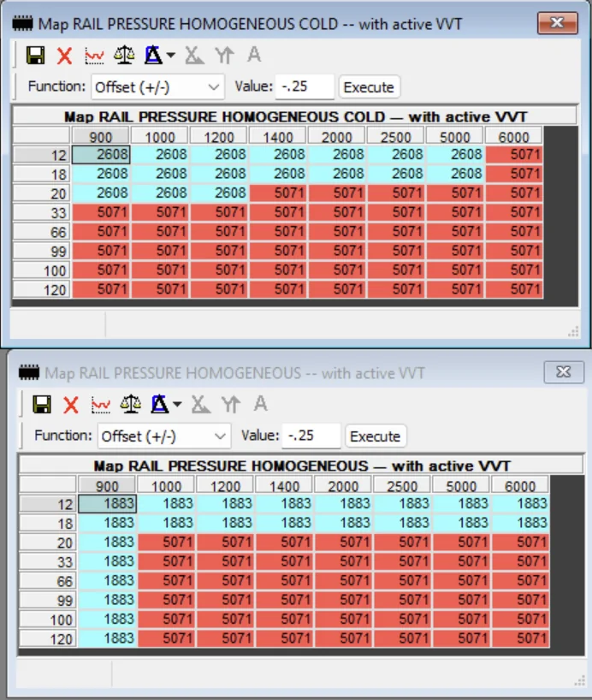
Task: Click cell row 66 column 2000 in COLD map
Action: coord(337,232)
